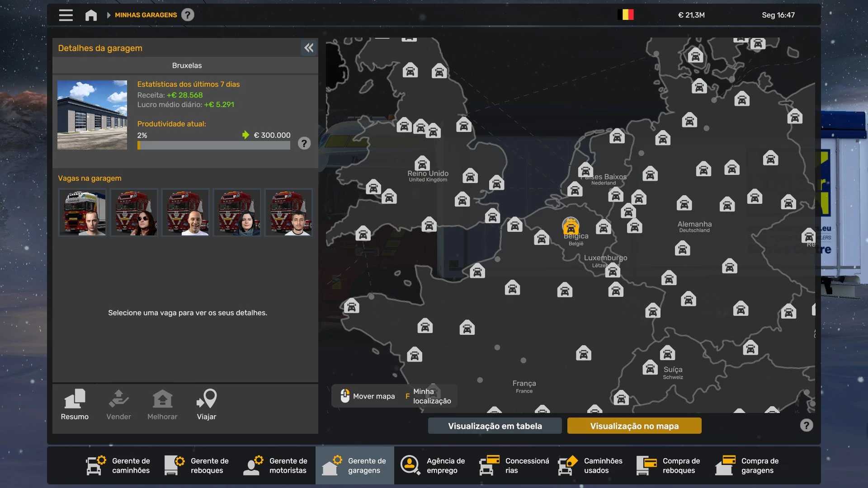This screenshot has width=868, height=488.
Task: Click the productivity progress bar
Action: 214,145
